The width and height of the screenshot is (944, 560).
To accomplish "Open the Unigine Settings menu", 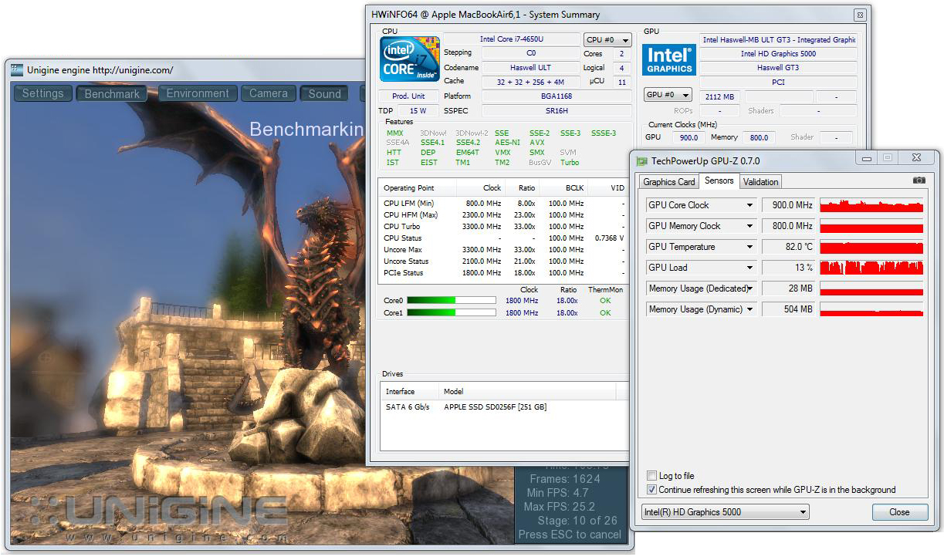I will [x=43, y=93].
